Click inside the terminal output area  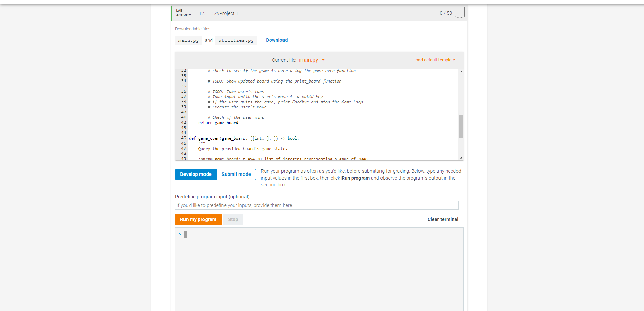(x=319, y=269)
